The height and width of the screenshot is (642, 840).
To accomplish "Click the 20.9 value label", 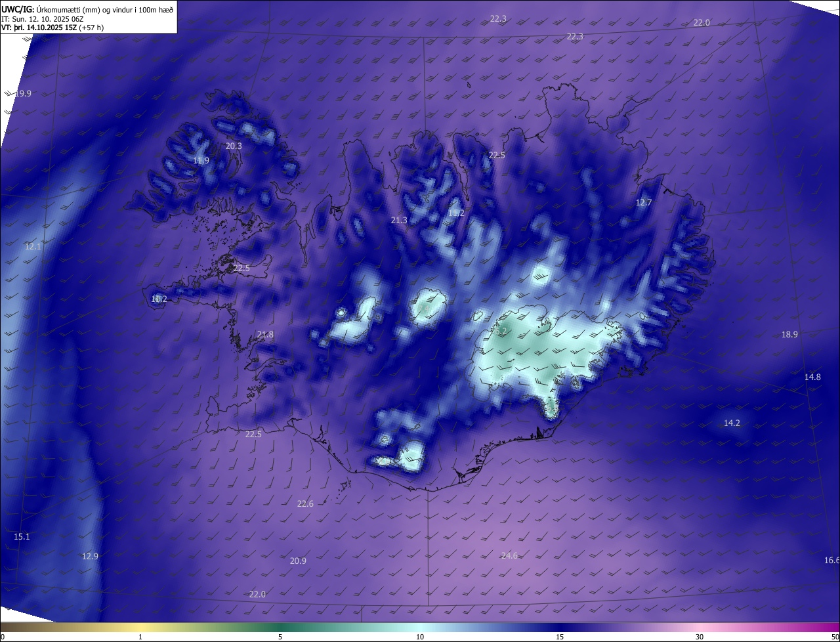I will pos(298,561).
